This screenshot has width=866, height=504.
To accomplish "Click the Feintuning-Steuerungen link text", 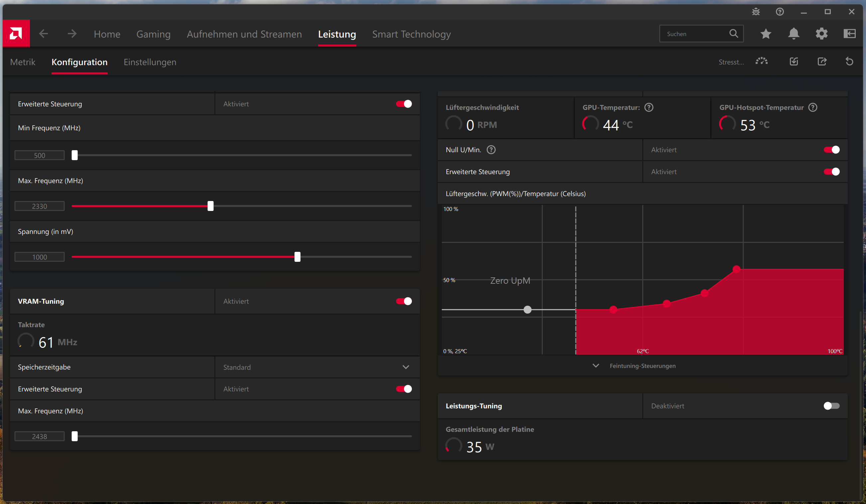I will pos(642,366).
